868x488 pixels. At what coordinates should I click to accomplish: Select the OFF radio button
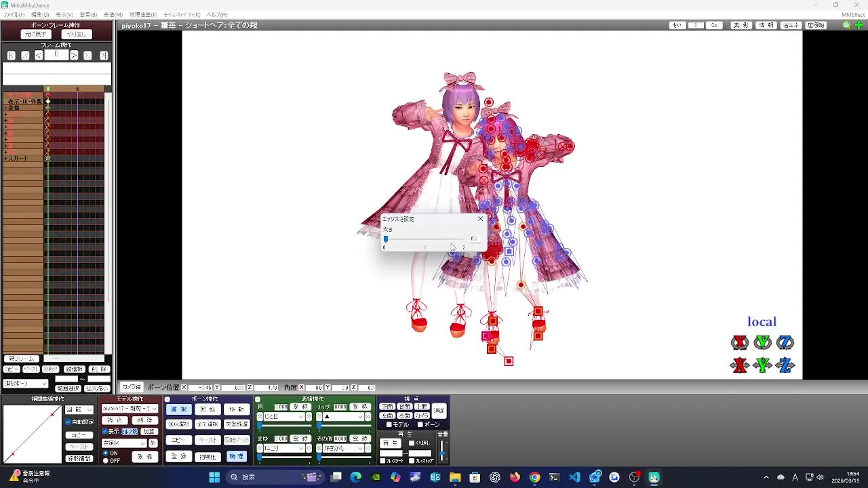click(105, 461)
